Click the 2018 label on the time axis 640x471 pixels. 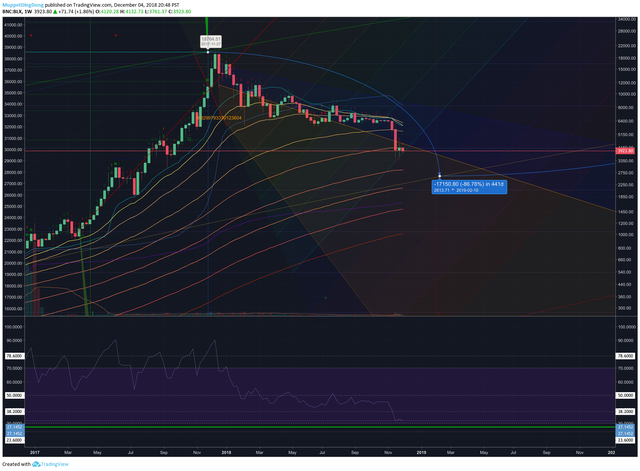click(x=226, y=452)
